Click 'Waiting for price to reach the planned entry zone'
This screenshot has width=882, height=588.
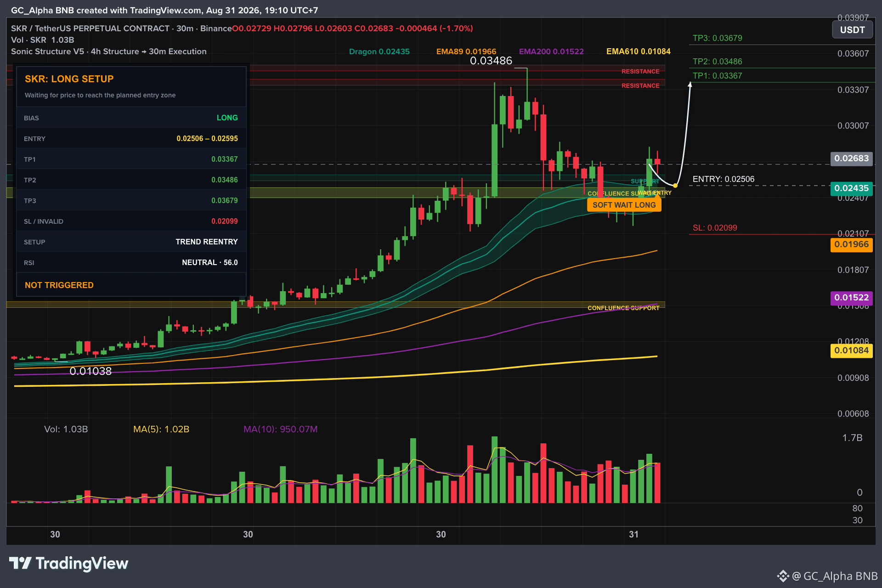(100, 95)
